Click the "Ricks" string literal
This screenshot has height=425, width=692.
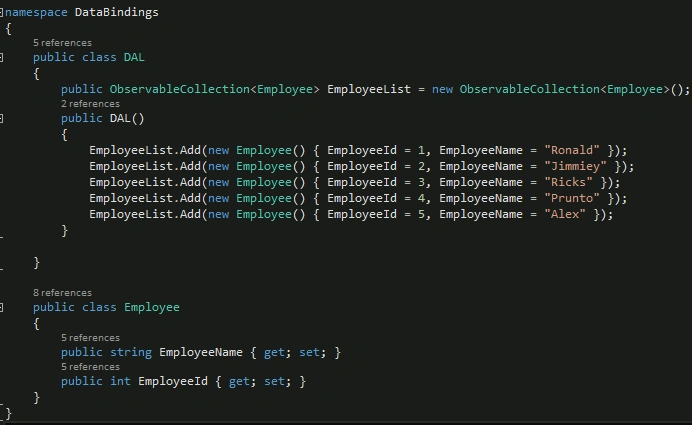(568, 182)
